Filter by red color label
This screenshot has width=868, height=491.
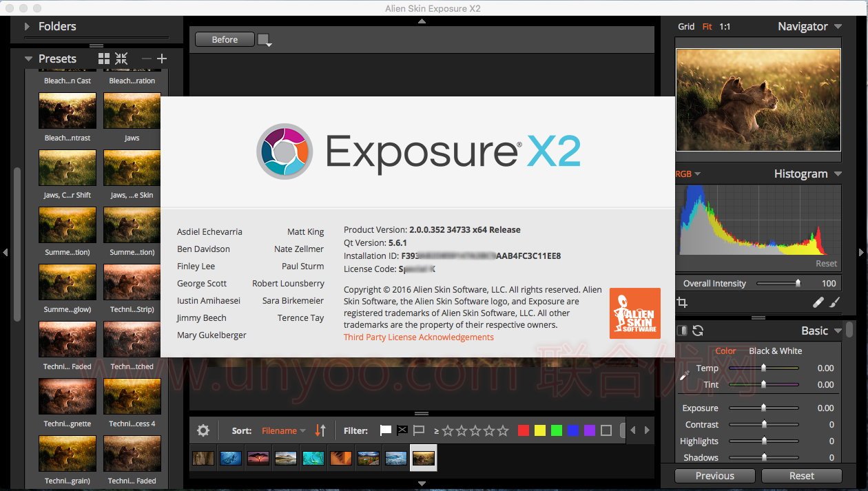click(x=524, y=430)
